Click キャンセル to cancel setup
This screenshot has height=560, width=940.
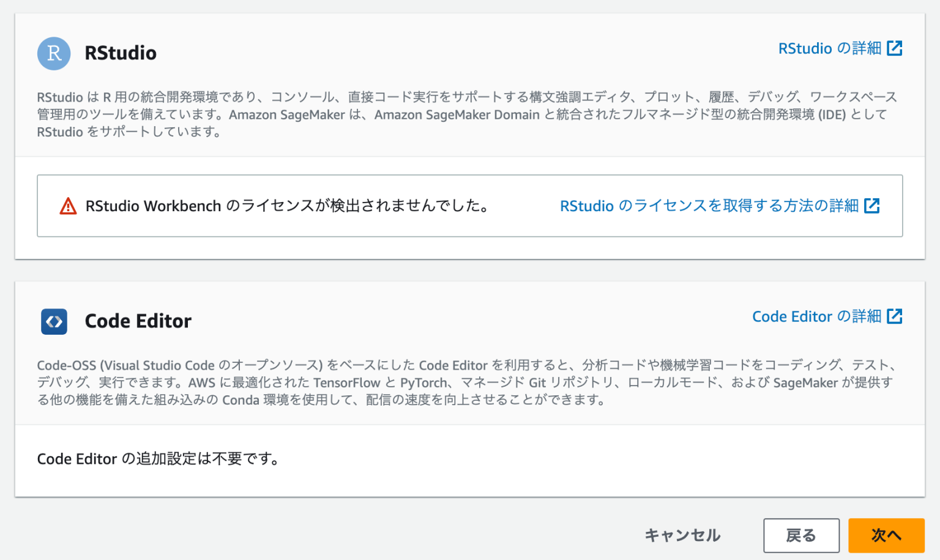click(682, 535)
